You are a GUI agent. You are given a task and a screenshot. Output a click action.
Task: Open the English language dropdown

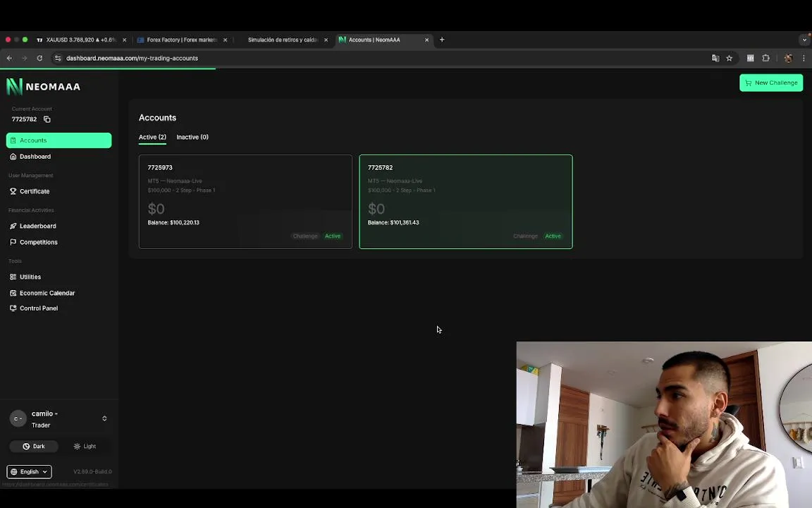(x=29, y=472)
